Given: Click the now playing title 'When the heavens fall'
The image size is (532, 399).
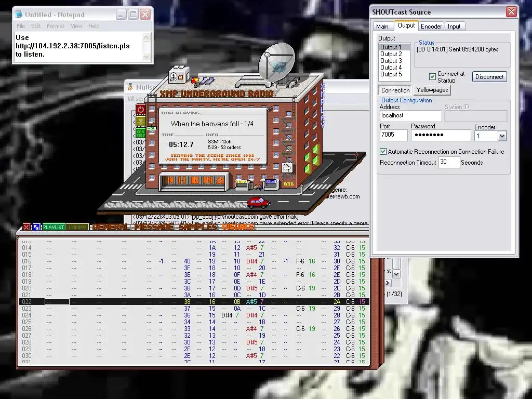Looking at the screenshot, I should (x=212, y=124).
